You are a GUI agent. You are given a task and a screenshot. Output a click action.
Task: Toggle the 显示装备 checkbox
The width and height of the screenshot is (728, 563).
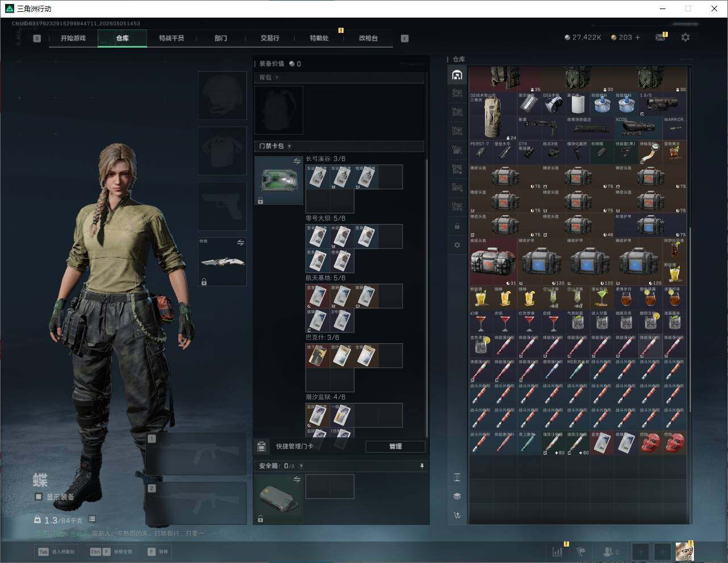39,497
